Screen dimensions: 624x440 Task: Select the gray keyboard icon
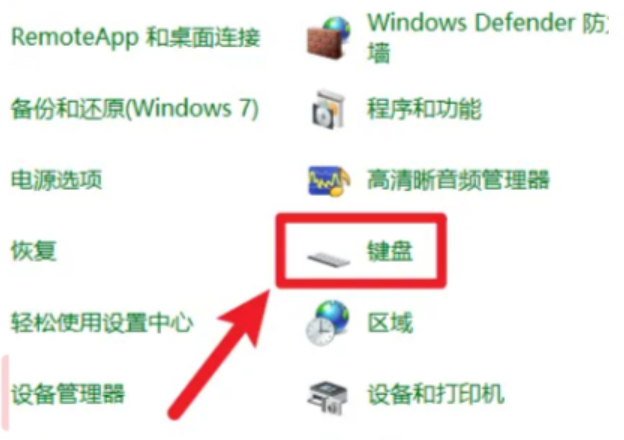pyautogui.click(x=329, y=259)
